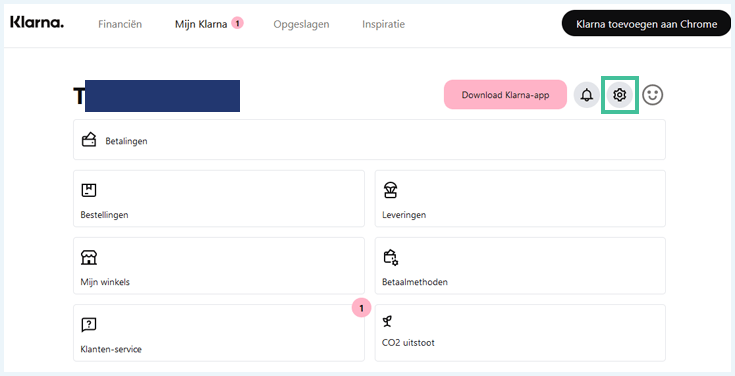View the CO2 uitstoot label
Viewport: 735px width, 376px height.
click(408, 343)
